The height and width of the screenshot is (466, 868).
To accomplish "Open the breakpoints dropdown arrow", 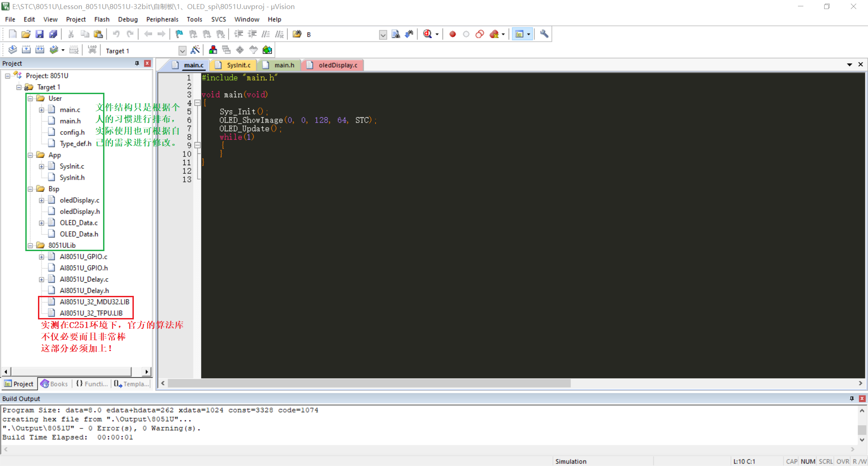I will (x=503, y=34).
